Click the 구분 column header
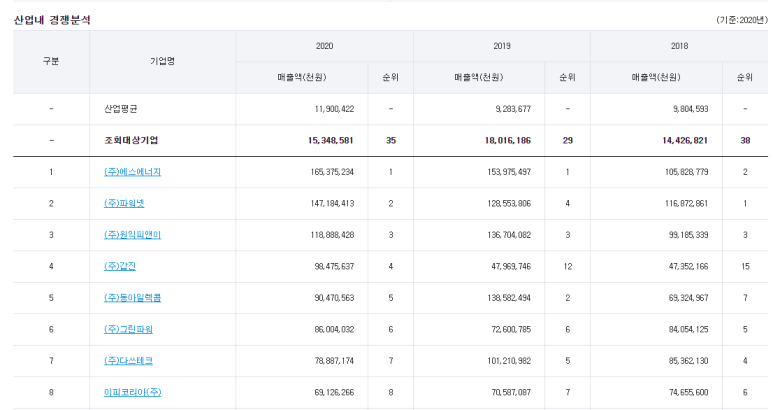 51,62
